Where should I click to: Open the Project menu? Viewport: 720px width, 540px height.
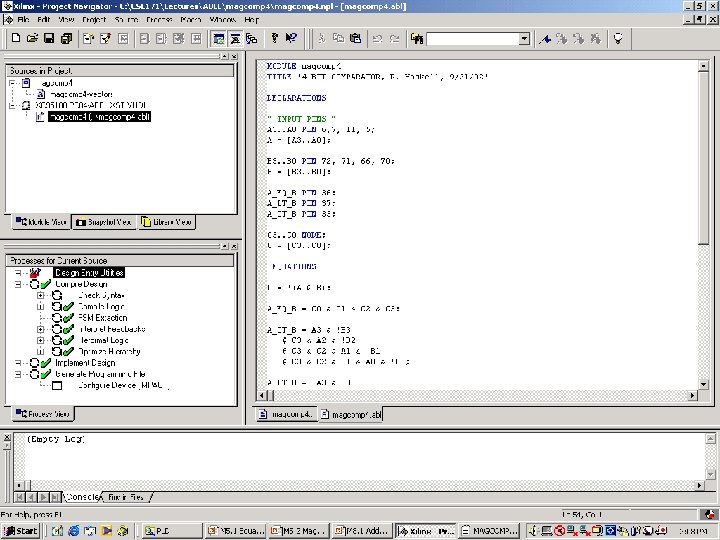[94, 19]
